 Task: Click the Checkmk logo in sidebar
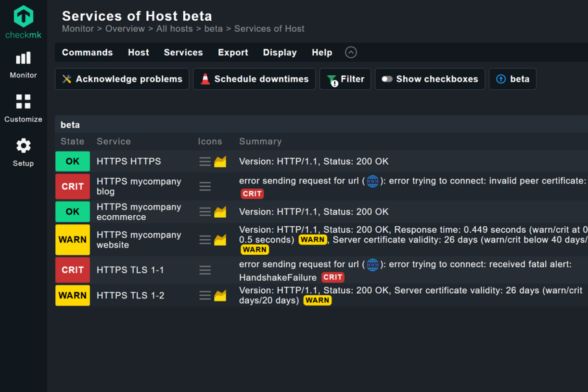23,22
